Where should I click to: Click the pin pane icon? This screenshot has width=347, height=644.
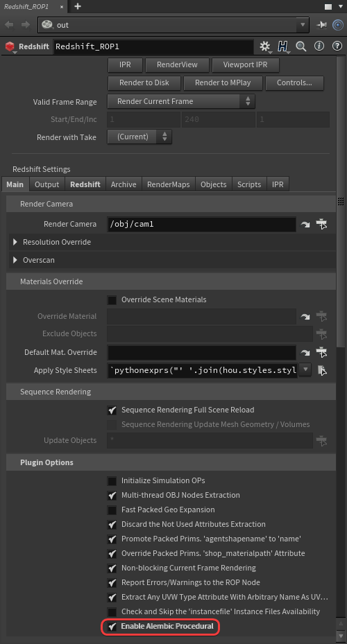pos(321,25)
